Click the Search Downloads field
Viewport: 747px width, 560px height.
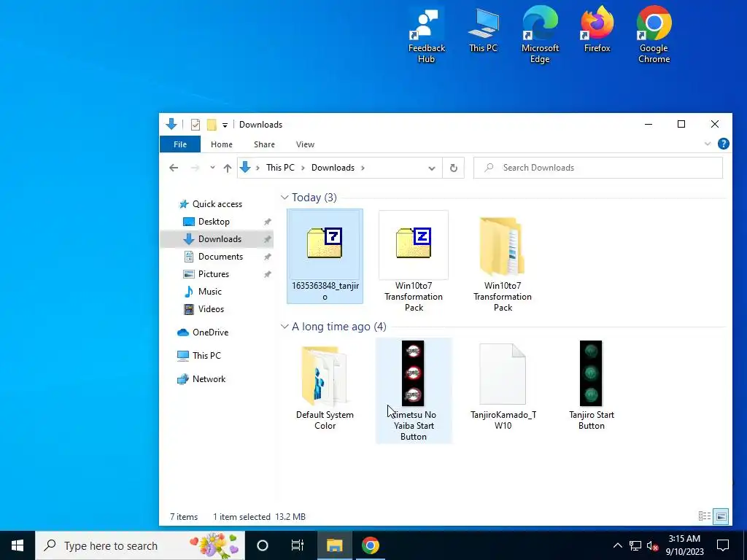click(x=598, y=168)
